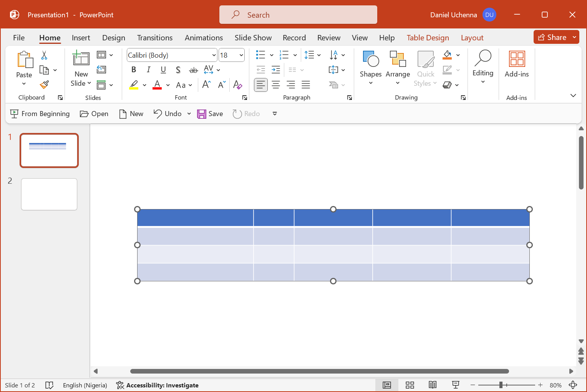Start slideshow From Beginning
The image size is (587, 392).
(x=40, y=113)
